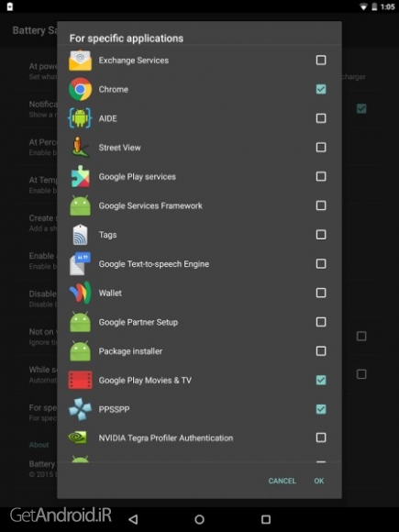Viewport: 399px width, 532px height.
Task: Click the Street View pegman icon
Action: click(x=80, y=148)
